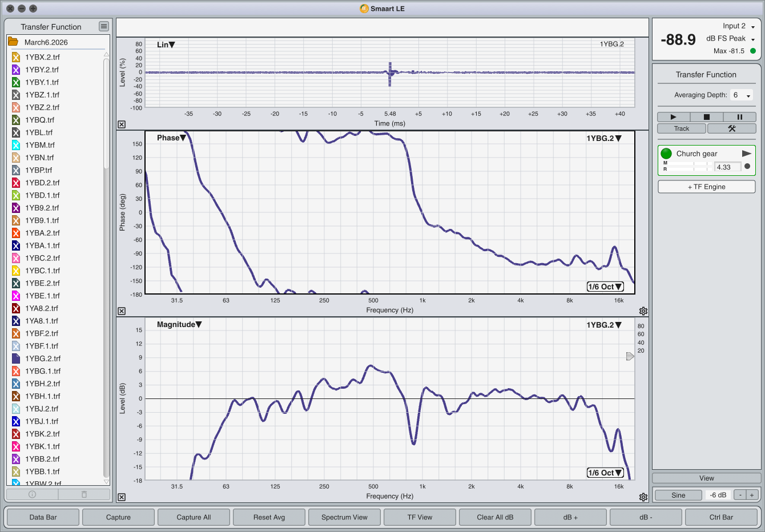Click the 1YBM.trf trace icon

[16, 145]
